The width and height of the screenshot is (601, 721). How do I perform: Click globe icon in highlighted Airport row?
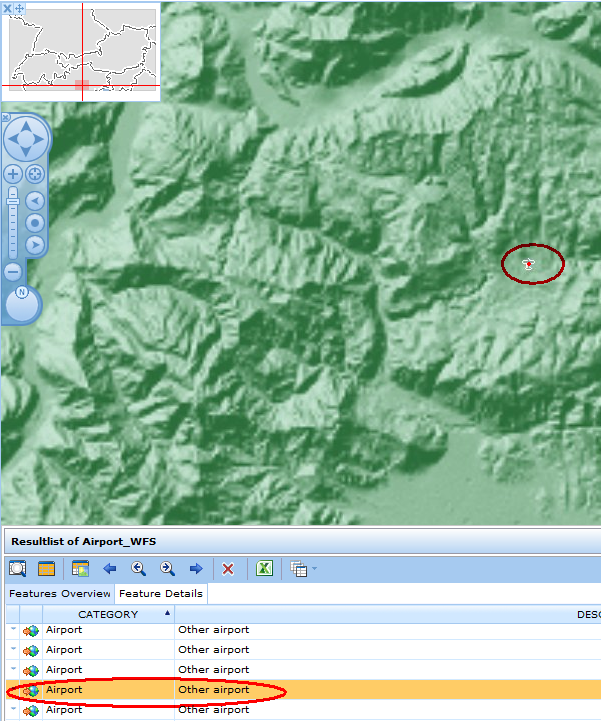31,691
